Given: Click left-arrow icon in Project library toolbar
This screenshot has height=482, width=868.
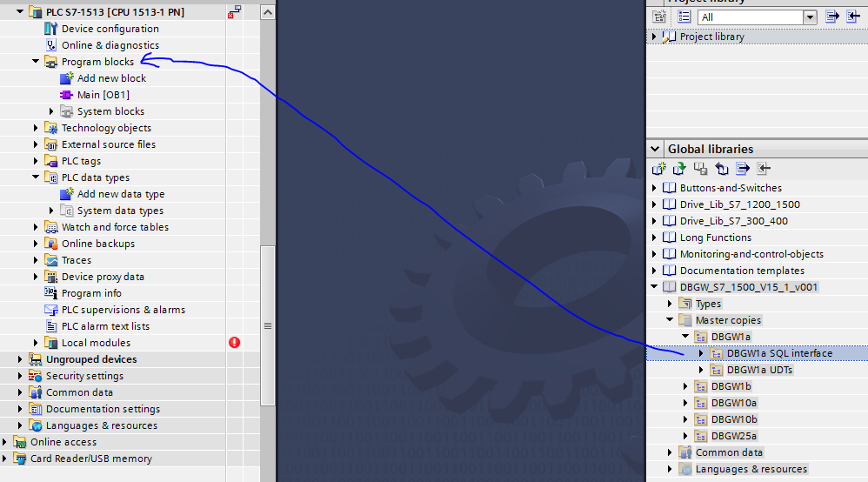Looking at the screenshot, I should (x=853, y=17).
